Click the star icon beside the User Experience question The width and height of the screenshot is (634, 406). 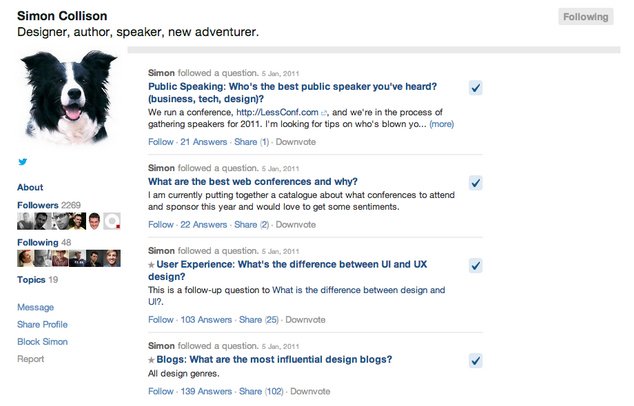click(x=151, y=264)
